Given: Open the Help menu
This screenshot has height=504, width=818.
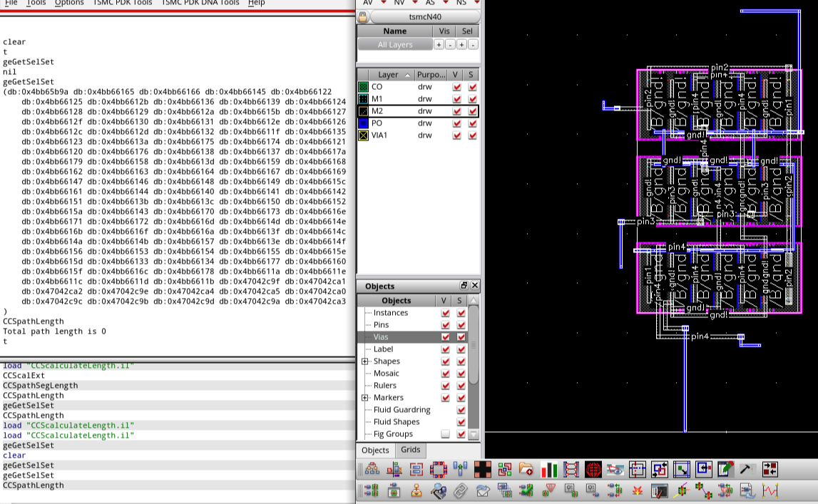Looking at the screenshot, I should click(256, 3).
